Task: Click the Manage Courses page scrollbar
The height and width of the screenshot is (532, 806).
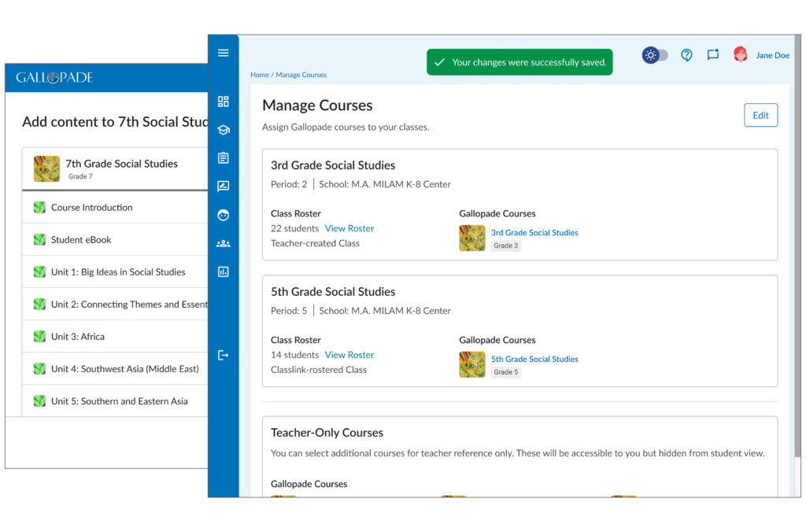Action: point(797,247)
